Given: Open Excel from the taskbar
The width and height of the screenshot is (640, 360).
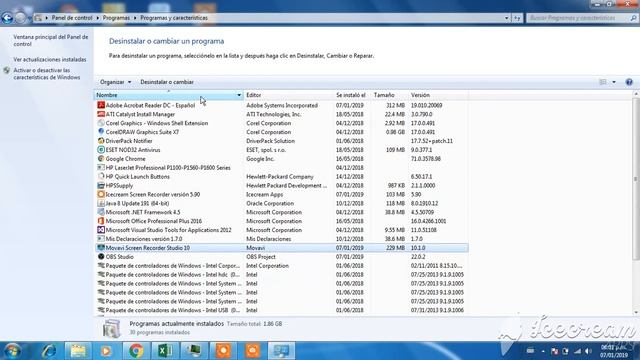Looking at the screenshot, I should click(165, 351).
